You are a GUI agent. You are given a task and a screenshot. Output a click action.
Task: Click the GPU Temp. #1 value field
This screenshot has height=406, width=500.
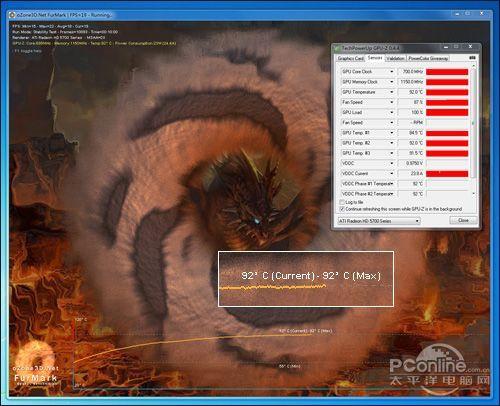(x=411, y=133)
